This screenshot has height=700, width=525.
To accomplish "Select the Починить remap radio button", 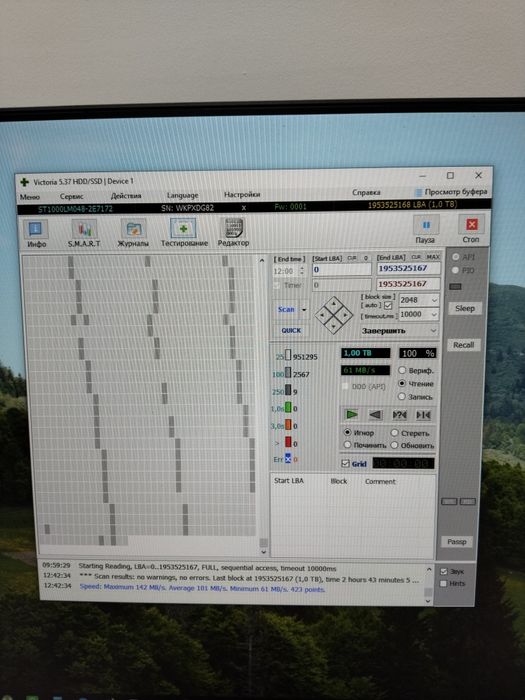I will [x=347, y=445].
